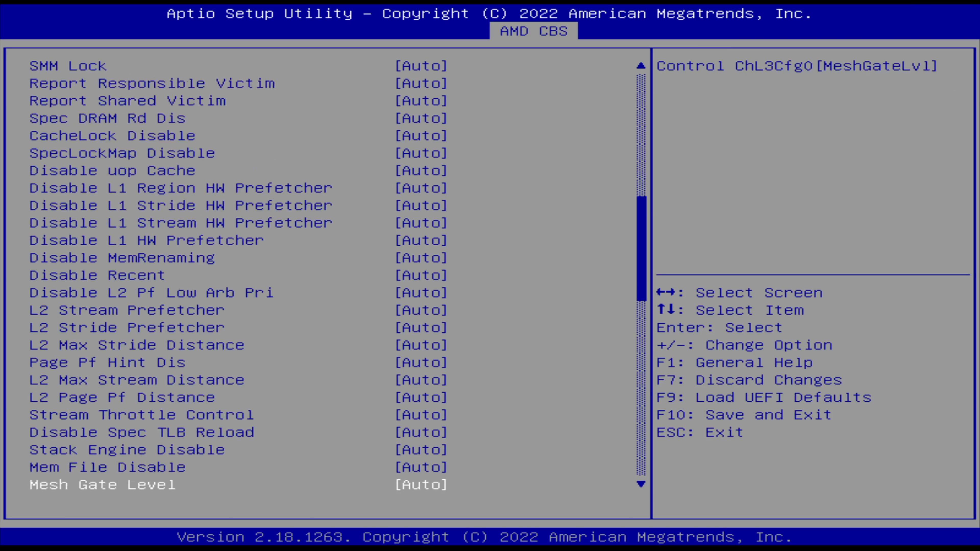980x551 pixels.
Task: Change the CacheLock Disable [Auto] setting
Action: [421, 136]
